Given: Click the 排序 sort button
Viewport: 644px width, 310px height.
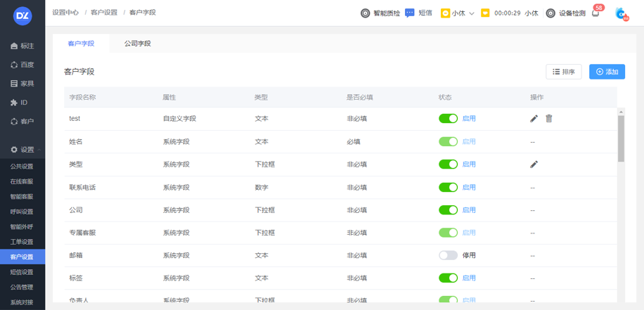Looking at the screenshot, I should coord(564,72).
